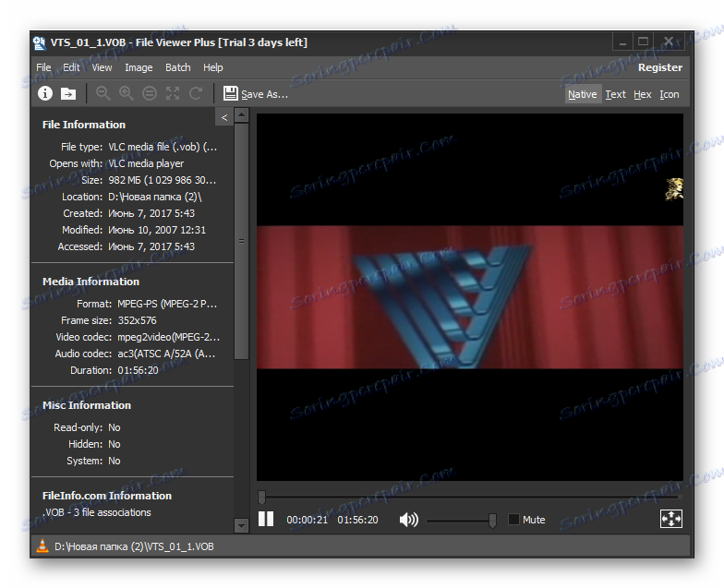Switch to Native view
This screenshot has width=724, height=588.
point(582,94)
